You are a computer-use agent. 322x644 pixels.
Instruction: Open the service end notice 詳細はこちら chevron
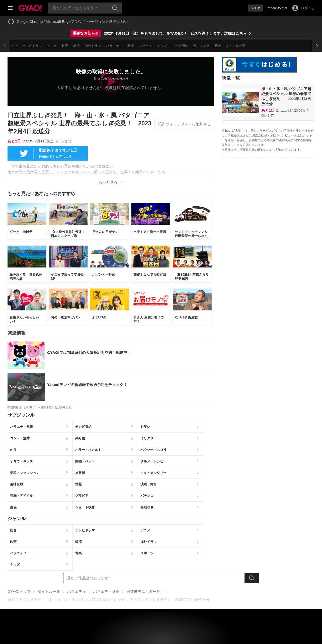coord(250,34)
